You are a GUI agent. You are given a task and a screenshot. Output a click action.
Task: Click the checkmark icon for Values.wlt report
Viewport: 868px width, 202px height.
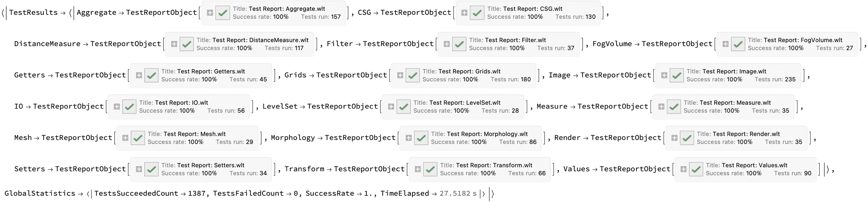click(696, 169)
